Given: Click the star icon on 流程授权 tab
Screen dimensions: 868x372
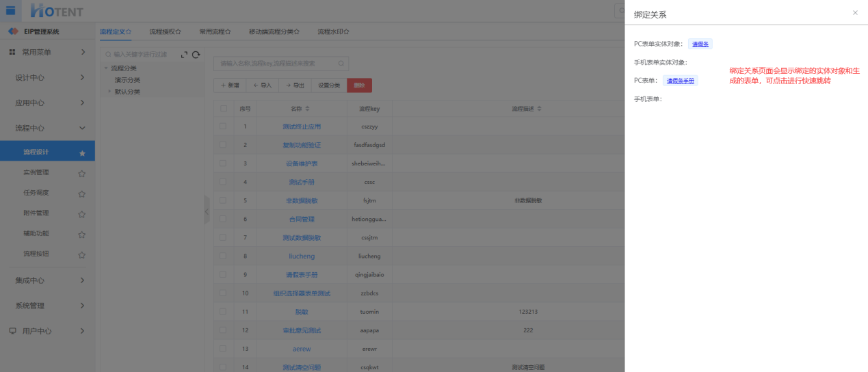Looking at the screenshot, I should click(x=179, y=31).
